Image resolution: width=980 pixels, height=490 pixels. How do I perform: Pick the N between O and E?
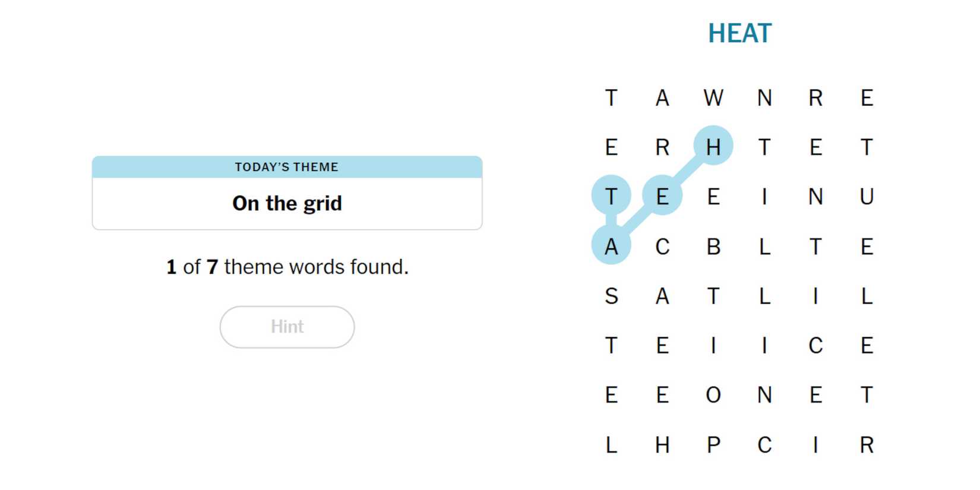pos(764,395)
